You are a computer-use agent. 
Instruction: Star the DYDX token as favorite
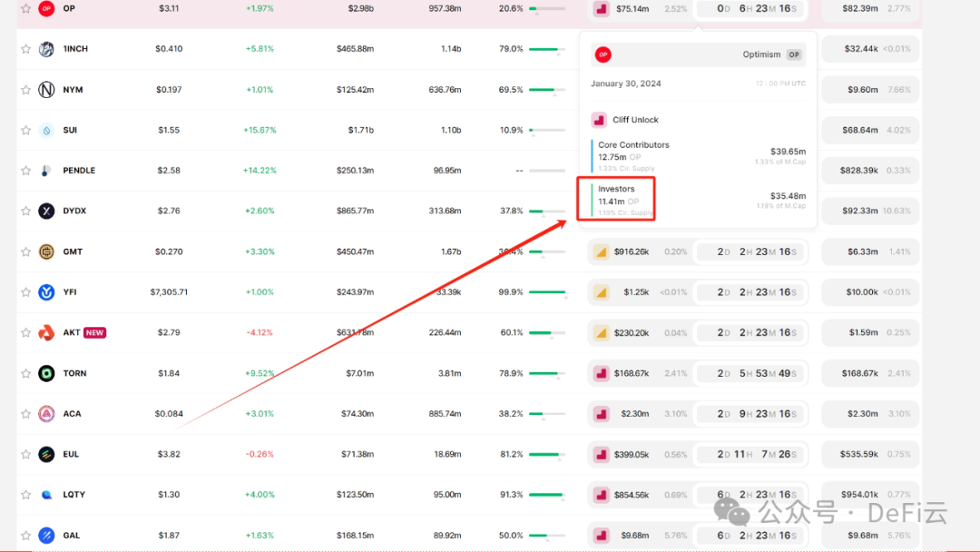click(25, 211)
